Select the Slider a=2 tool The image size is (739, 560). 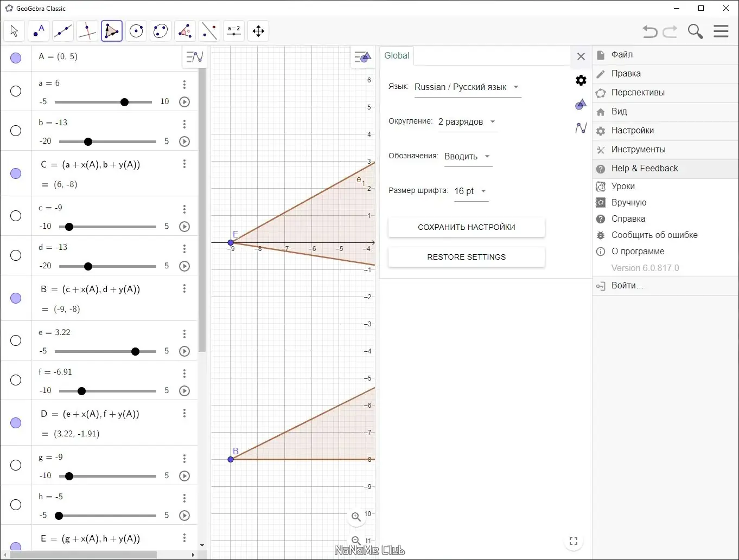[234, 31]
